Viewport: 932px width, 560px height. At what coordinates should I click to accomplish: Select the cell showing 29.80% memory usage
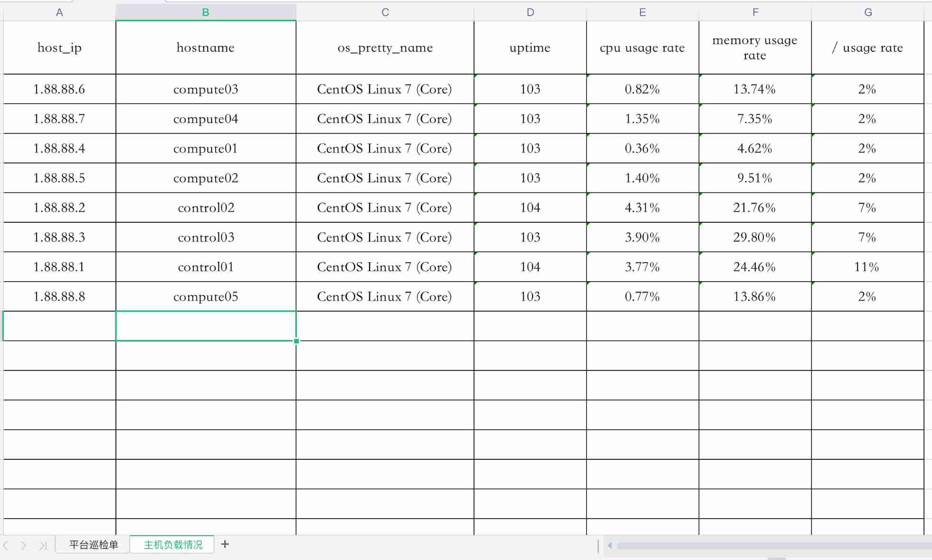754,237
